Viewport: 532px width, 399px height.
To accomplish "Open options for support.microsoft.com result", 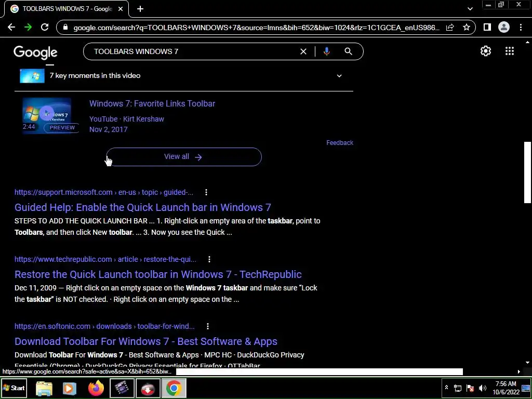I will pyautogui.click(x=206, y=192).
